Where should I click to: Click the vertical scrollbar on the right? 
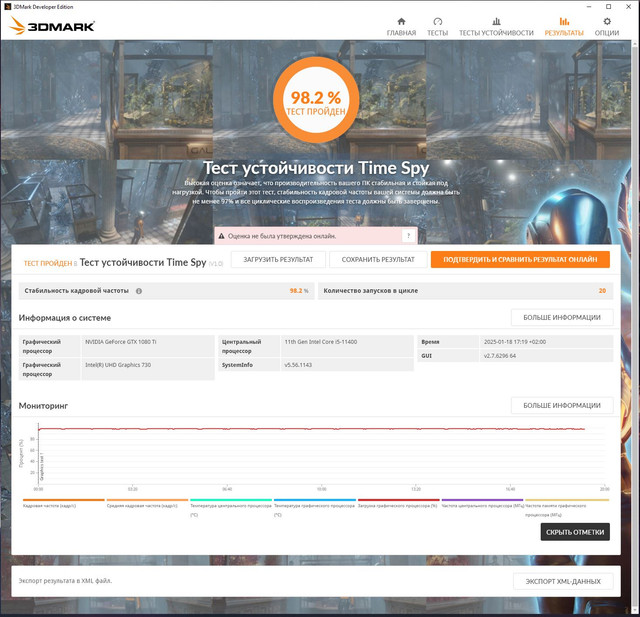pyautogui.click(x=636, y=326)
